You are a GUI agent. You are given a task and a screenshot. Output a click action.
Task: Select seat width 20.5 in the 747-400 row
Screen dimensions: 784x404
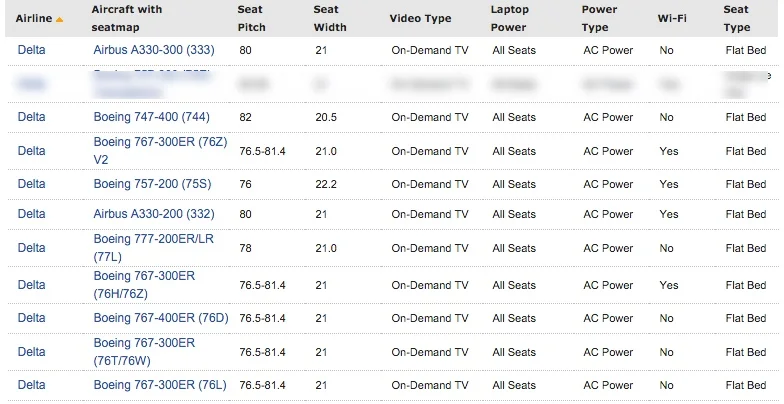[326, 118]
